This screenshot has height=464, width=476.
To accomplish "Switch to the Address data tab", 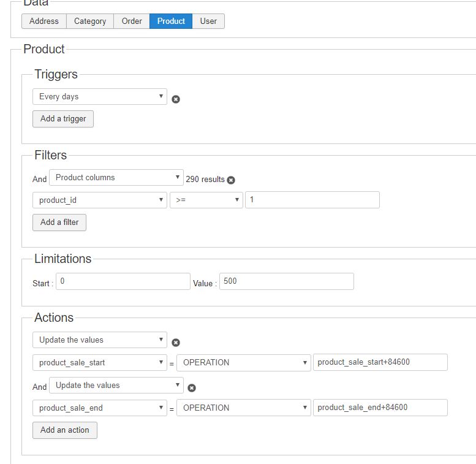I will coord(44,21).
